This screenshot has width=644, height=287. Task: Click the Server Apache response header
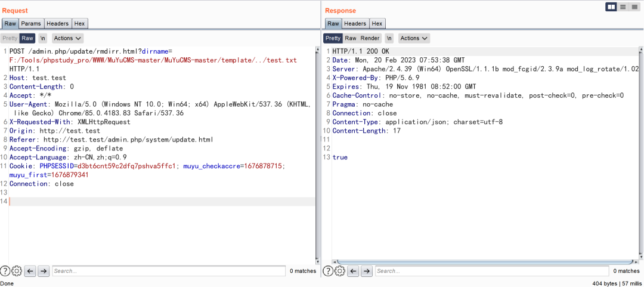coord(485,69)
